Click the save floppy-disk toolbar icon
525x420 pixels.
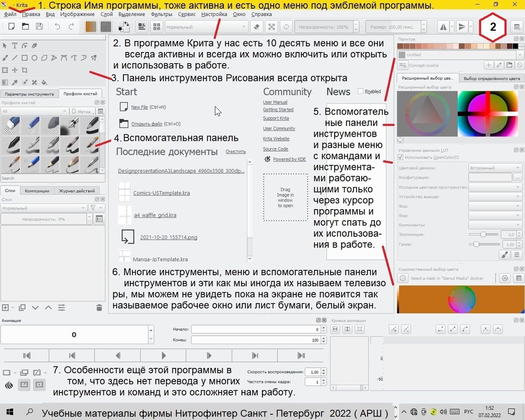pos(40,27)
